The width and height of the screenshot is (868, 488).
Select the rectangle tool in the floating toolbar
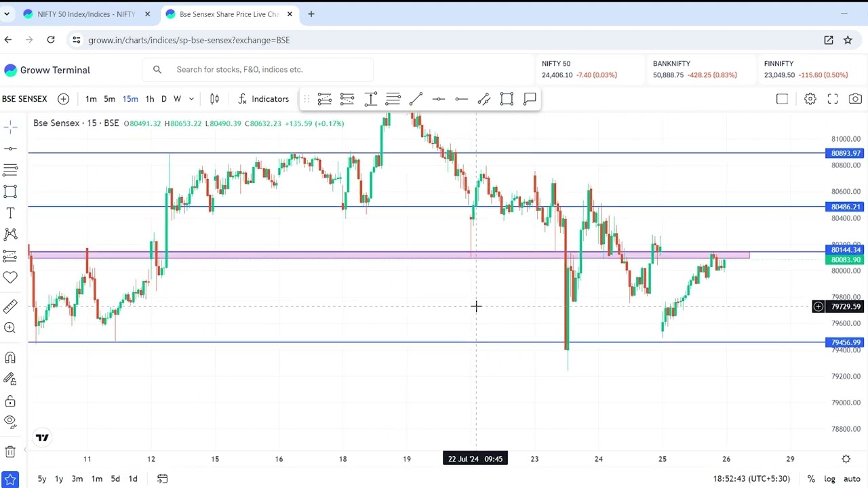tap(507, 99)
